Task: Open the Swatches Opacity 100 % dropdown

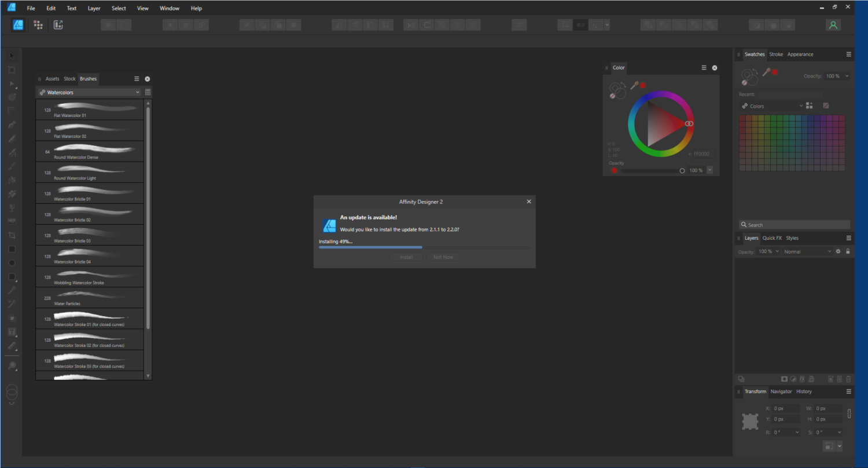Action: click(x=837, y=76)
